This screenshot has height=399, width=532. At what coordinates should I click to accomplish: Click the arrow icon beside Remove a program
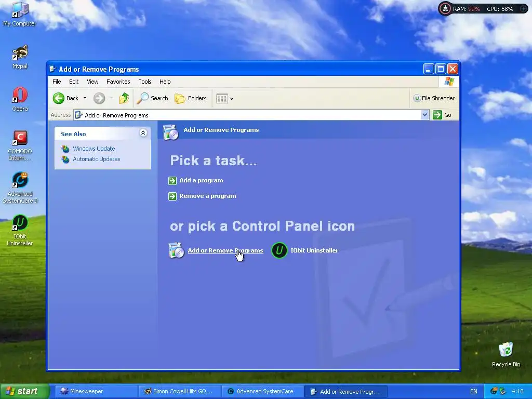click(172, 196)
